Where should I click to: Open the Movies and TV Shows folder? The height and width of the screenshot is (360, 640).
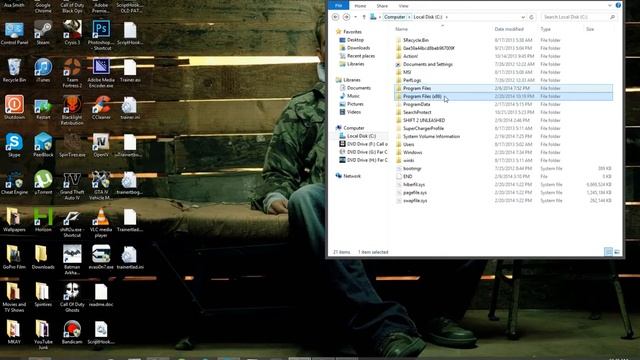point(14,298)
